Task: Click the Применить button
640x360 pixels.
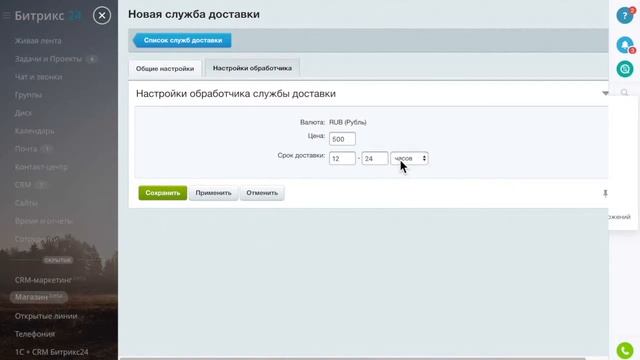Action: [x=213, y=193]
